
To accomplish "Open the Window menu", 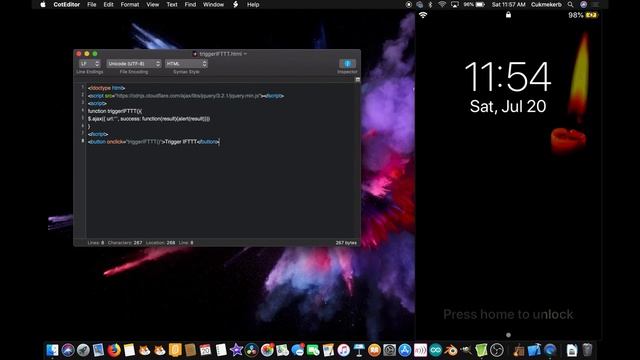I will point(213,4).
